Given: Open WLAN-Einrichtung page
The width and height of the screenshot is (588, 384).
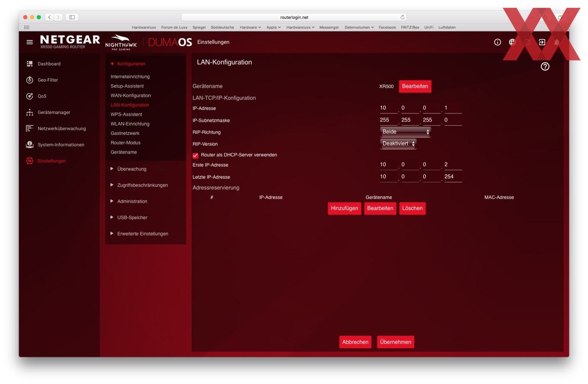Looking at the screenshot, I should (x=130, y=124).
